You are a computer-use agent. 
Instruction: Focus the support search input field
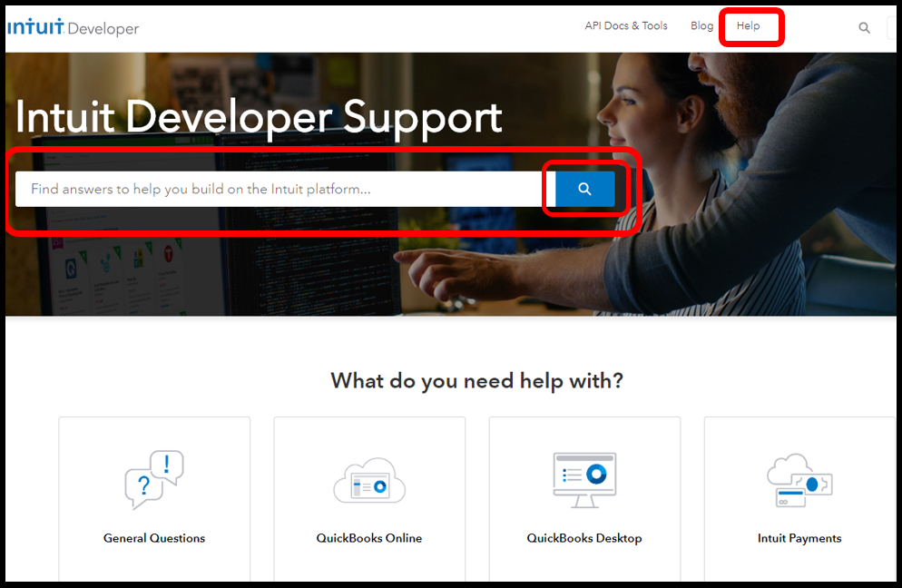click(285, 189)
